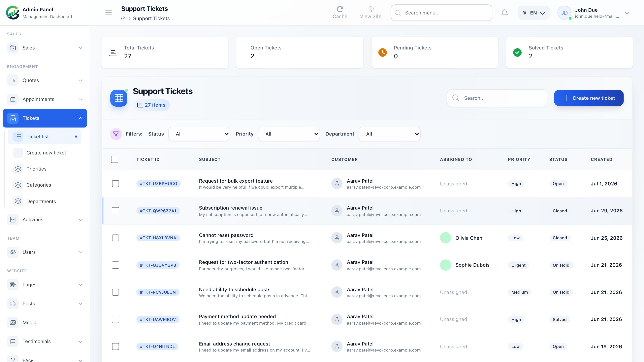Click the Appointments calendar icon
The height and width of the screenshot is (362, 644).
pyautogui.click(x=13, y=99)
